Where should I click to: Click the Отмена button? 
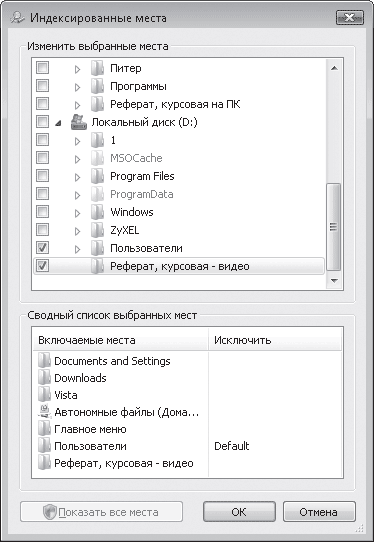click(319, 512)
